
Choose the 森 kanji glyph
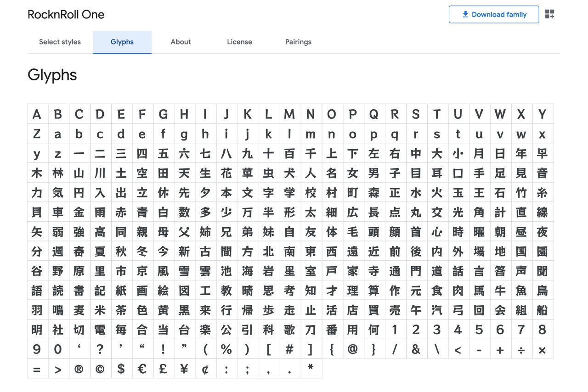click(x=373, y=192)
